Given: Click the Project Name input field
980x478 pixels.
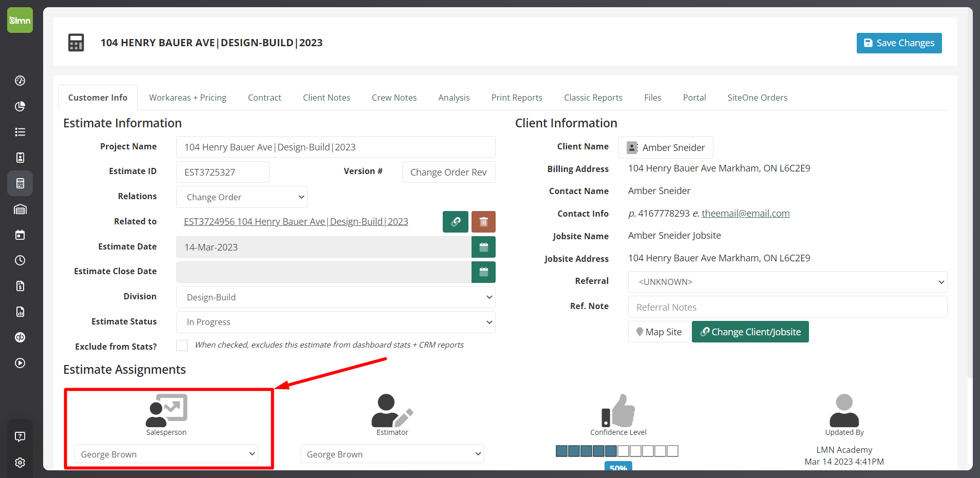Looking at the screenshot, I should click(336, 147).
